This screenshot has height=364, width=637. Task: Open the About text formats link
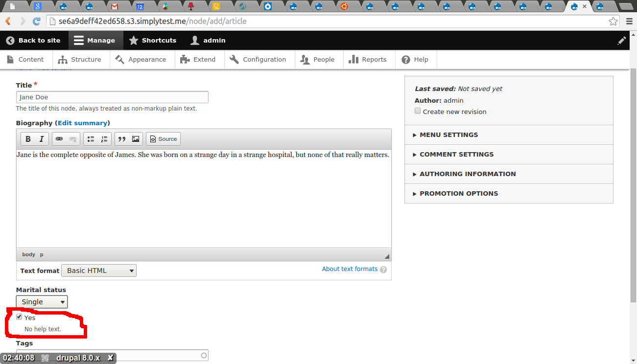point(350,269)
